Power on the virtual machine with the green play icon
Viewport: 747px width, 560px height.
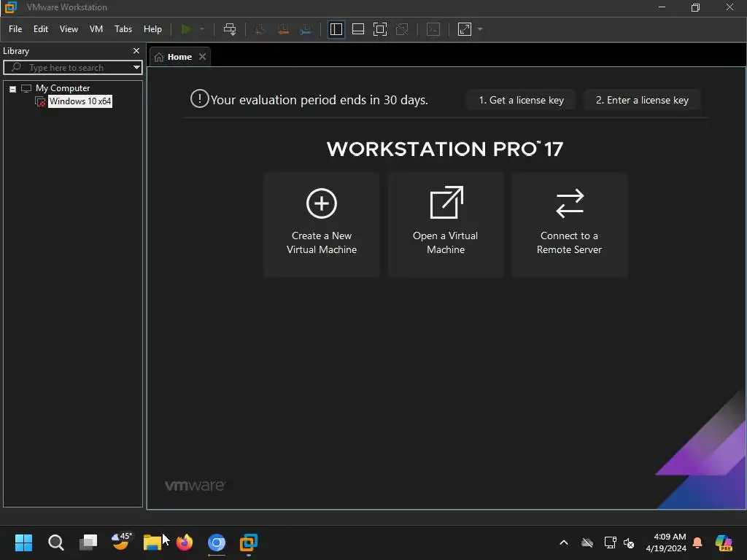pos(186,29)
